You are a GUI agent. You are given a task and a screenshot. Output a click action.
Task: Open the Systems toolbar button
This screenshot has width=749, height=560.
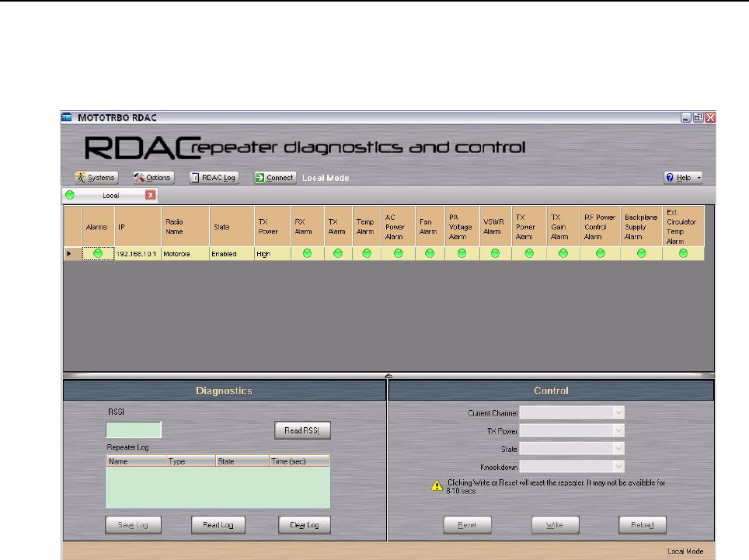pos(96,178)
